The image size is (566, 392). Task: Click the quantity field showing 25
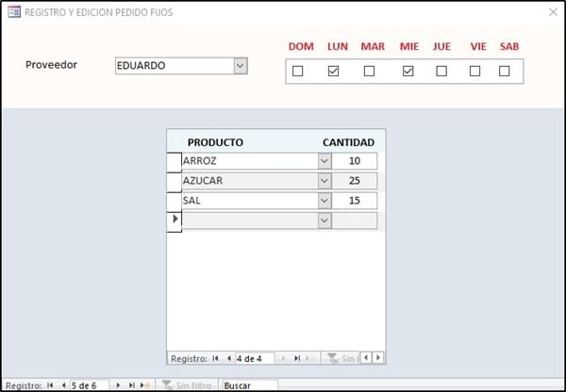[355, 181]
